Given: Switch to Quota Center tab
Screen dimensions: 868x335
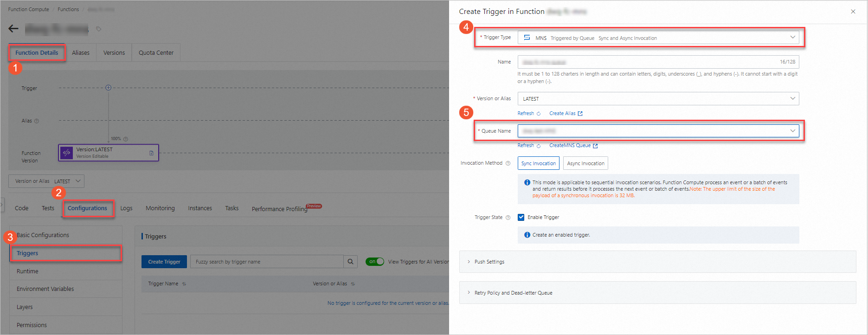Looking at the screenshot, I should [x=156, y=52].
